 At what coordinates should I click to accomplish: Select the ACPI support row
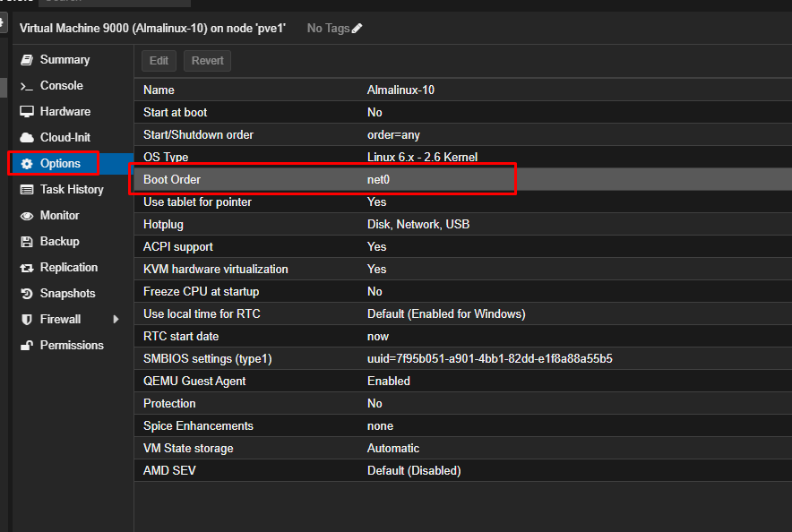(x=462, y=247)
